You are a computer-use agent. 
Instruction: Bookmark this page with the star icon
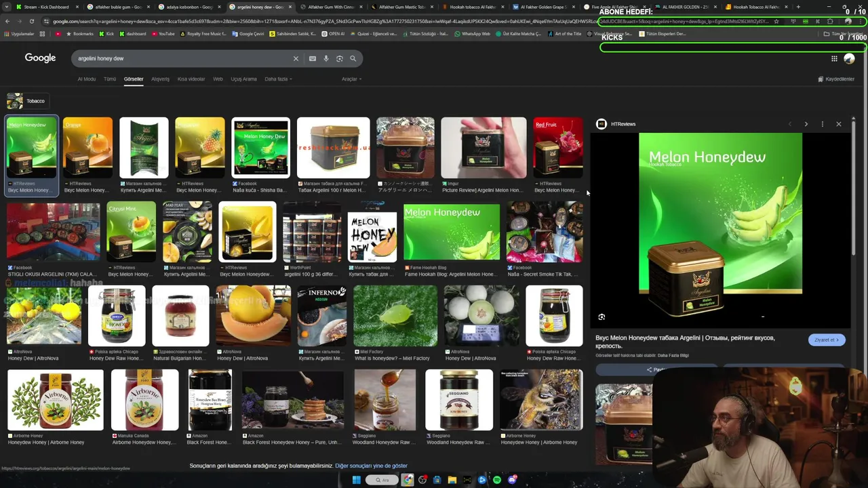pos(776,21)
